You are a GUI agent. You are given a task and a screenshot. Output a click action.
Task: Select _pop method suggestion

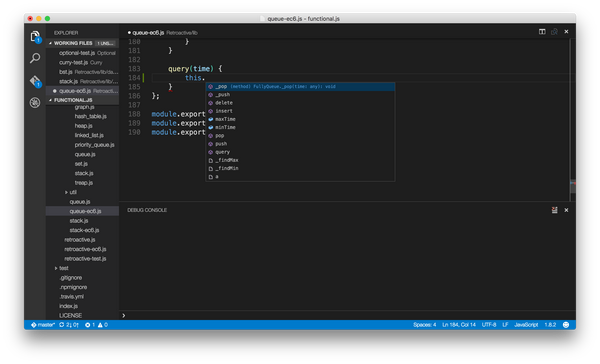[300, 87]
